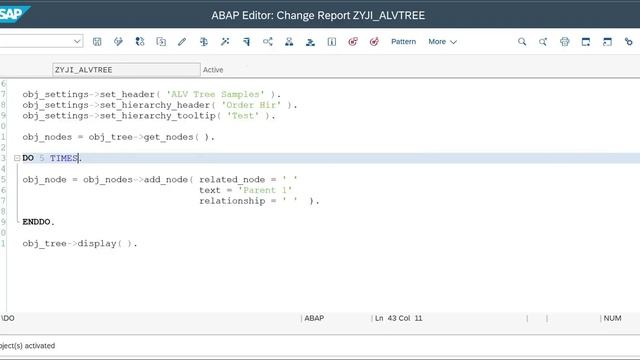Click the Active/Inactive switch icon
This screenshot has height=360, width=640.
tap(140, 42)
